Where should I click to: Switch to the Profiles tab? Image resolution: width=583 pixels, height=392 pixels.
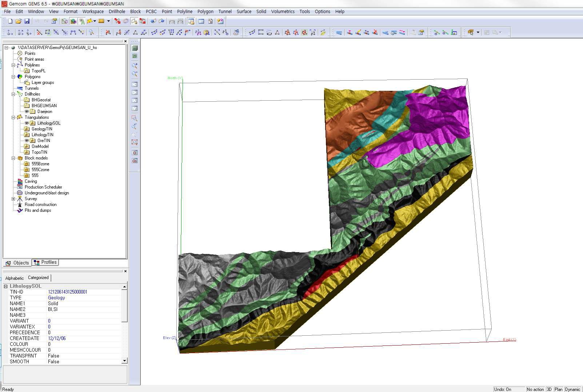click(45, 262)
